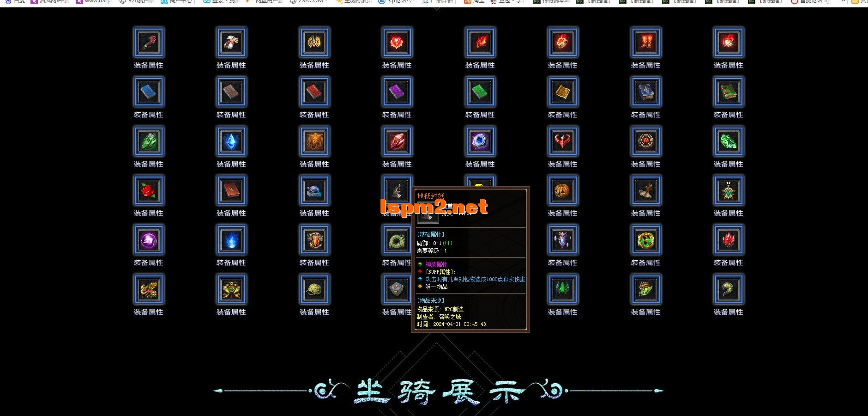
Task: Select the ornate blue tome icon
Action: coord(646,92)
